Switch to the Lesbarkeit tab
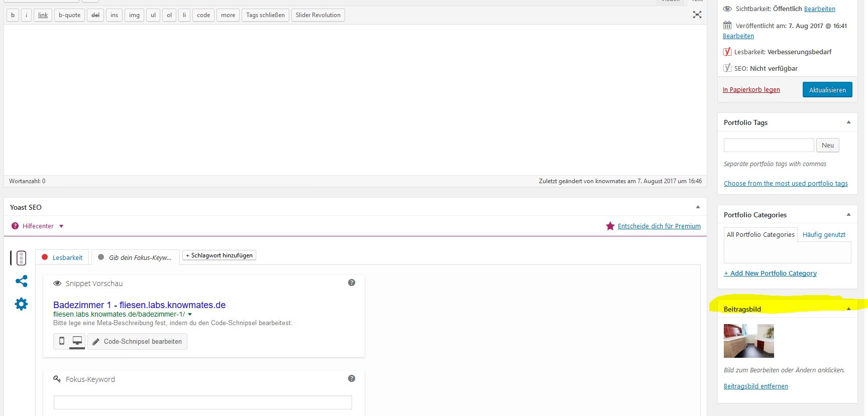This screenshot has width=868, height=416. 62,257
